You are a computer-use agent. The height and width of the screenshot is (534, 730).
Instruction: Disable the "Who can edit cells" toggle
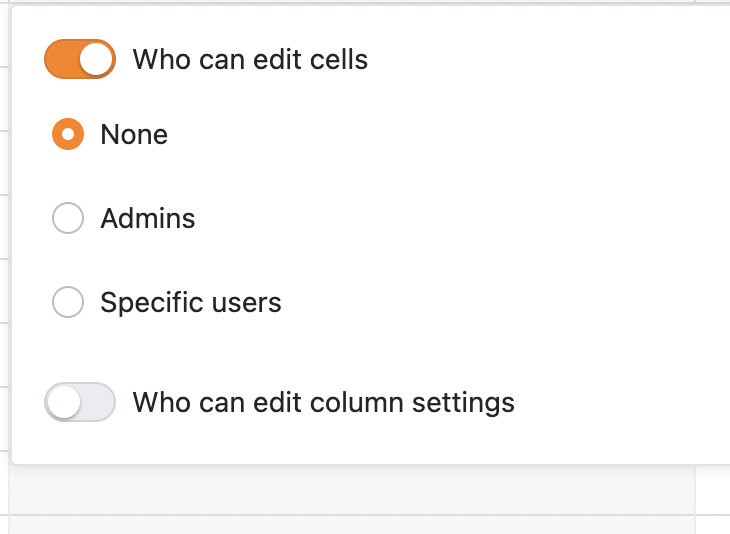[80, 59]
